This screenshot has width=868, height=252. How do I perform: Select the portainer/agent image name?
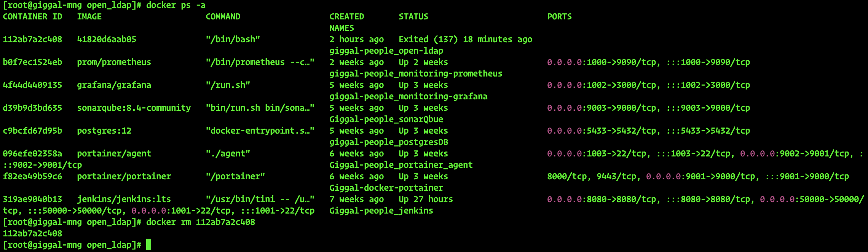[114, 154]
